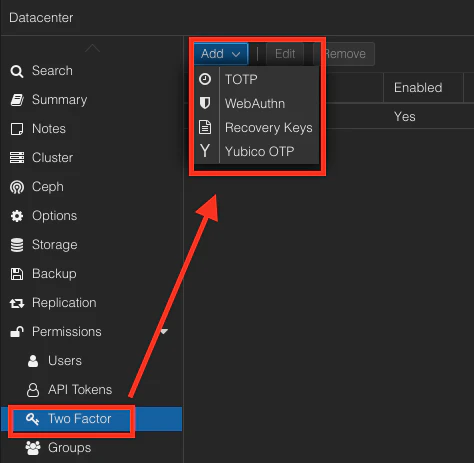
Task: Click the Two Factor key icon
Action: point(32,419)
